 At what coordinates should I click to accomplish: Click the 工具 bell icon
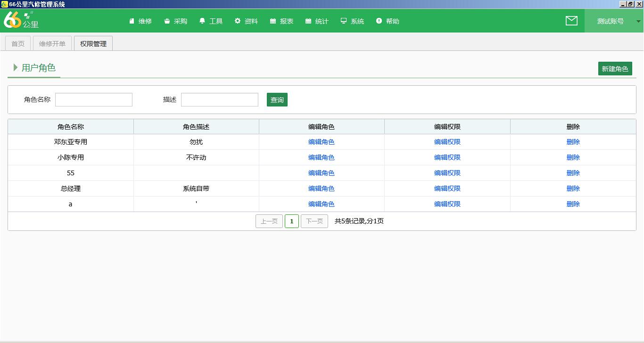(x=202, y=21)
